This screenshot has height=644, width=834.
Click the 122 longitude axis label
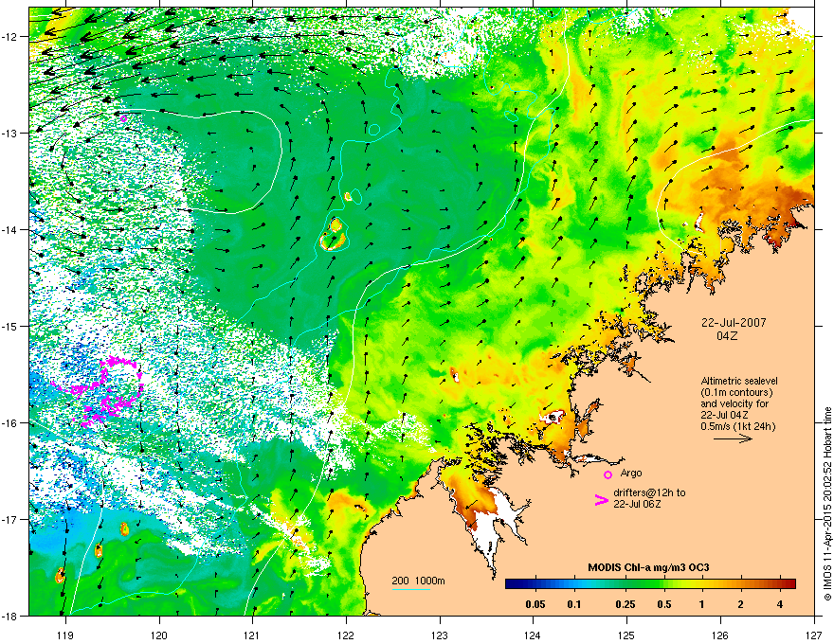(346, 635)
